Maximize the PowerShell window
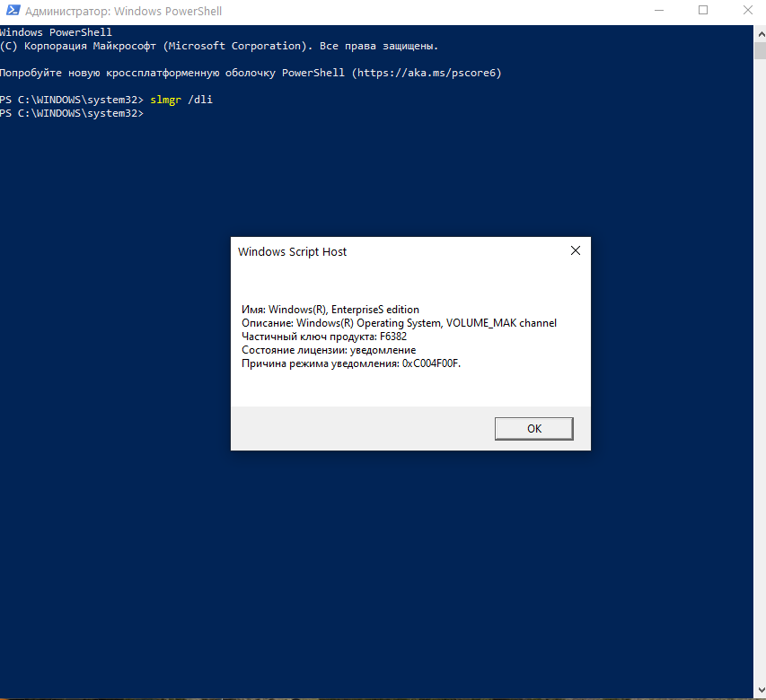This screenshot has width=766, height=700. point(703,10)
